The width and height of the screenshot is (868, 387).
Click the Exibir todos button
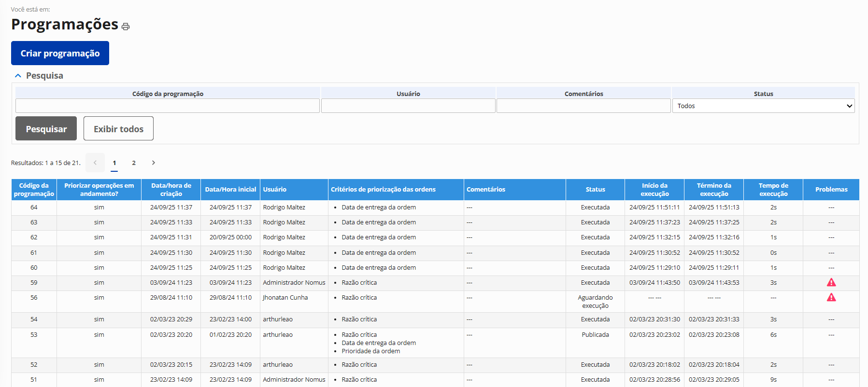[x=118, y=128]
